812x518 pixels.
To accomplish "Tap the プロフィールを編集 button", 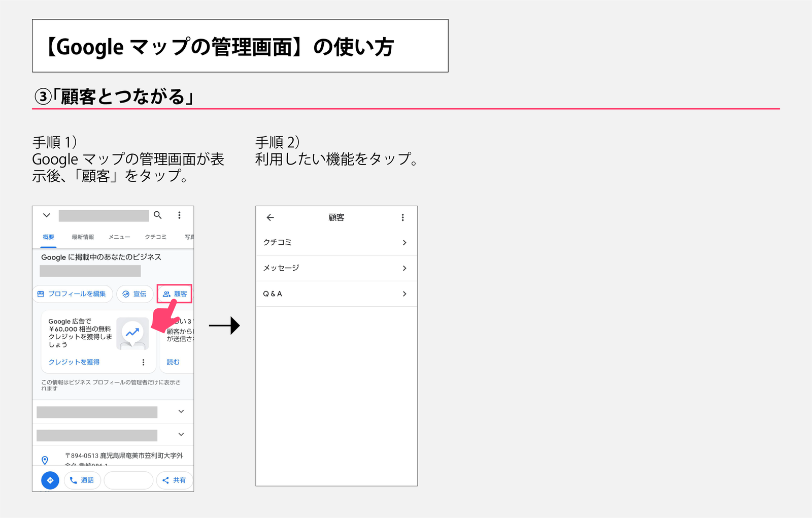I will (72, 294).
